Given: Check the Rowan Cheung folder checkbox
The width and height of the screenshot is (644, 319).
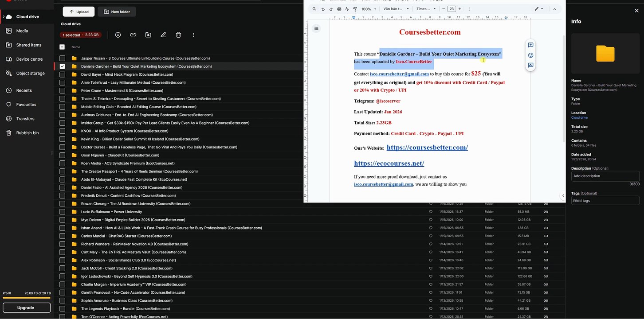Looking at the screenshot, I should 62,204.
